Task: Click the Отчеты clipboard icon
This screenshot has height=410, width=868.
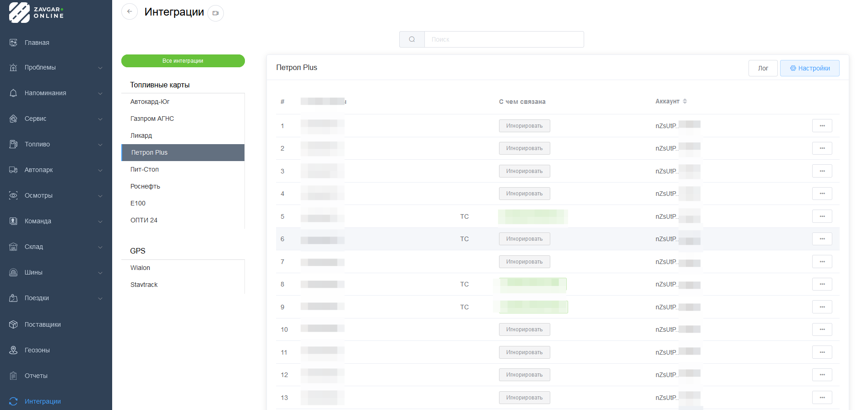Action: coord(13,376)
